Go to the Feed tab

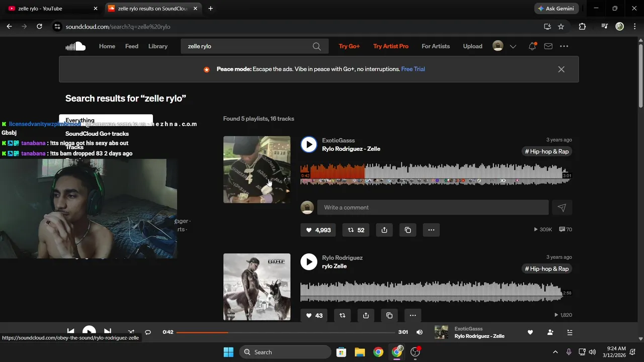point(132,46)
